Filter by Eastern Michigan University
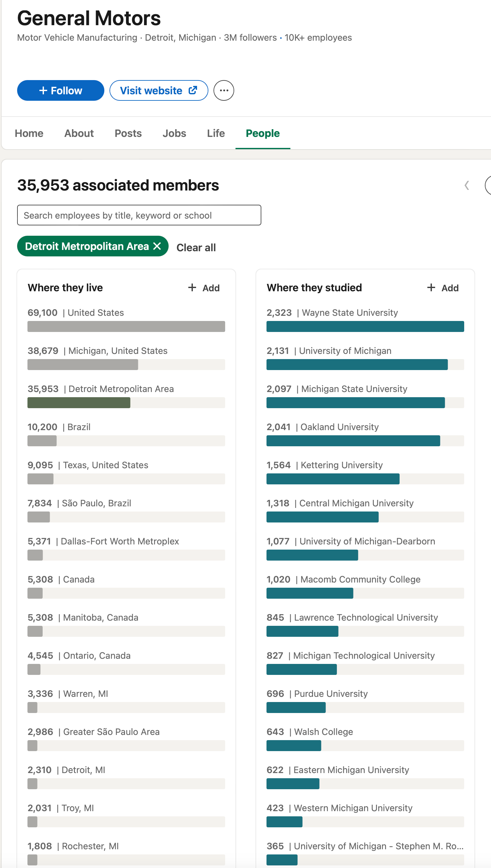The width and height of the screenshot is (491, 868). [365, 777]
